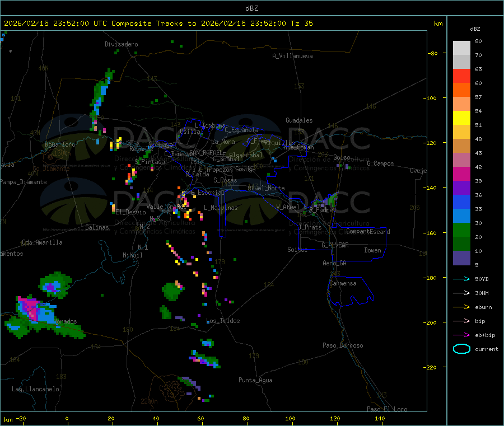Click the Guadales map label
The height and width of the screenshot is (426, 504).
(x=299, y=120)
